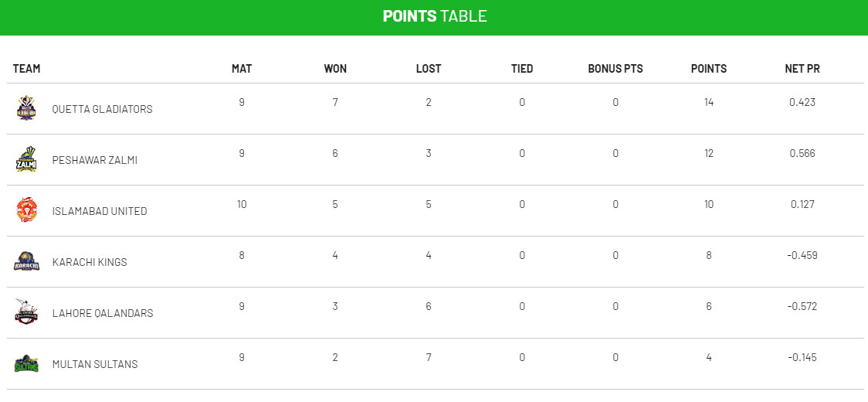Click the Quetta Gladiators team logo
Screen dimensions: 868x402
[26, 108]
